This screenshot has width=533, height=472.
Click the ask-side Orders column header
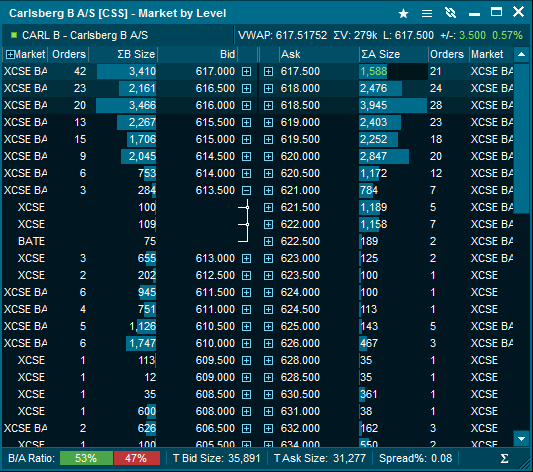coord(448,54)
